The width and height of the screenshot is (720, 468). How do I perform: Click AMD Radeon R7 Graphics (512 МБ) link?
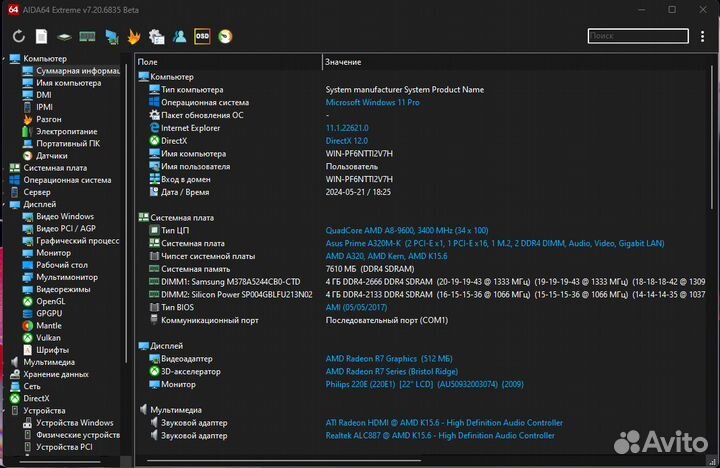click(x=389, y=359)
